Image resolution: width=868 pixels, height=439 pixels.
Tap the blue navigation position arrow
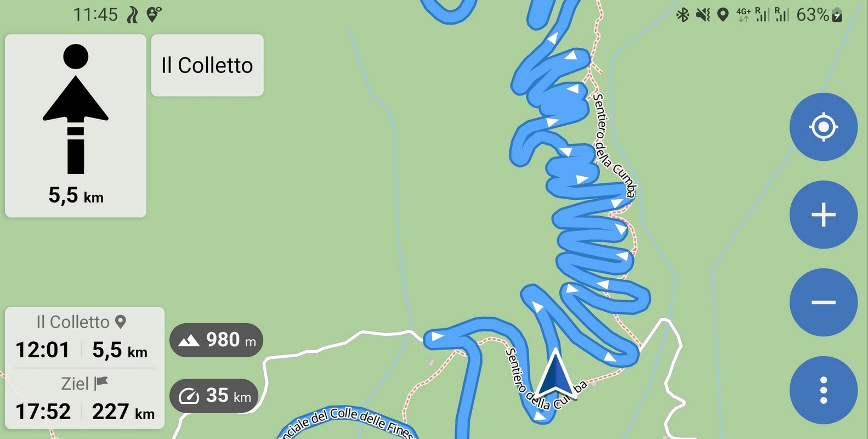(555, 376)
